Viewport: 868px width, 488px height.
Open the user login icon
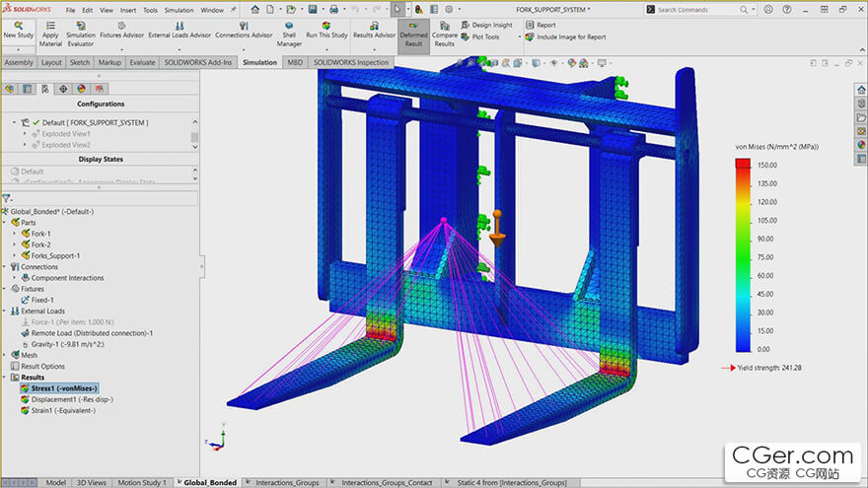tap(768, 10)
